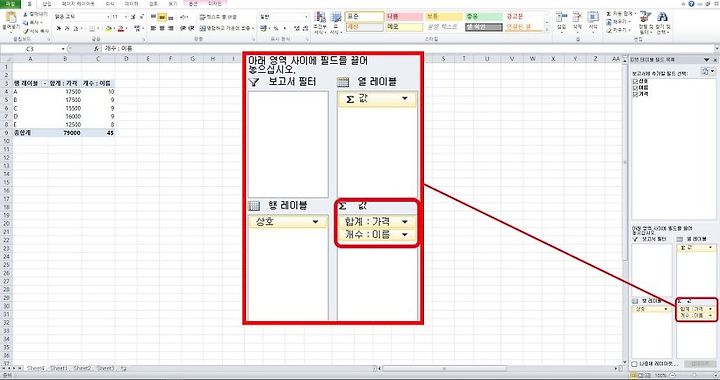Uncheck the 이름 field checkbox

click(636, 88)
